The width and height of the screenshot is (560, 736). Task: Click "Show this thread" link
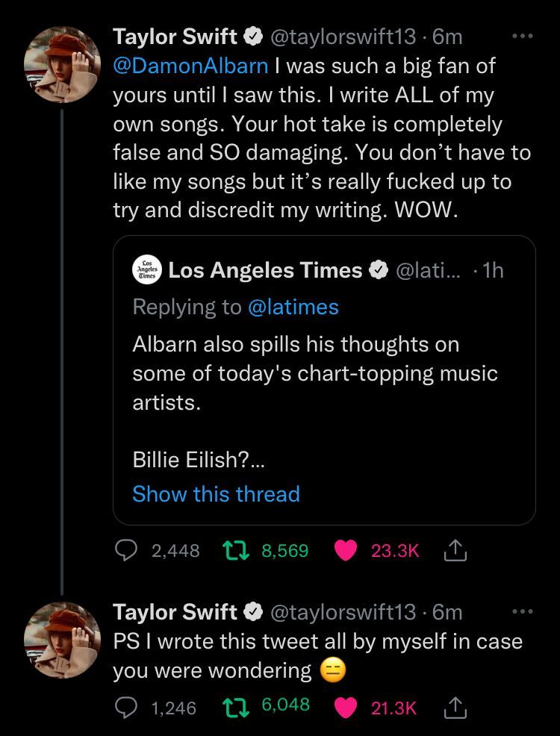click(x=216, y=494)
